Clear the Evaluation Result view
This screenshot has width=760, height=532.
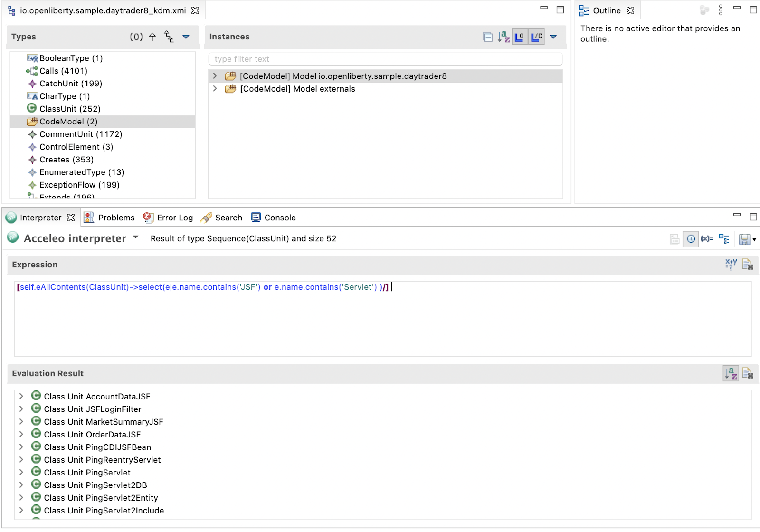click(747, 374)
